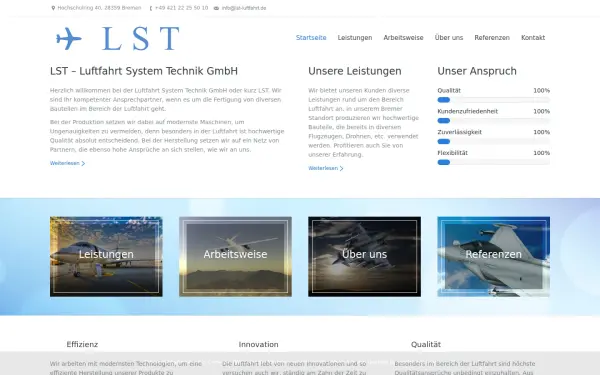Image resolution: width=600 pixels, height=375 pixels.
Task: Select Referenzen in the top navigation
Action: [x=492, y=38]
